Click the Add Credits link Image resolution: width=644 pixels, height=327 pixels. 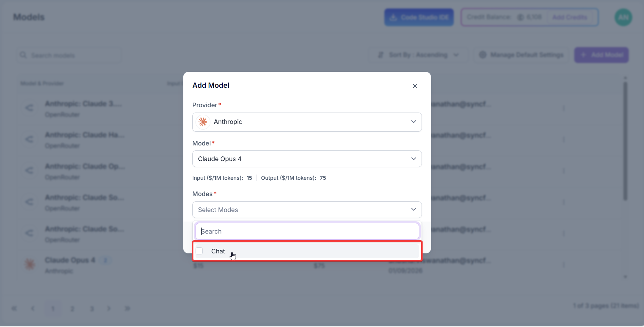570,17
